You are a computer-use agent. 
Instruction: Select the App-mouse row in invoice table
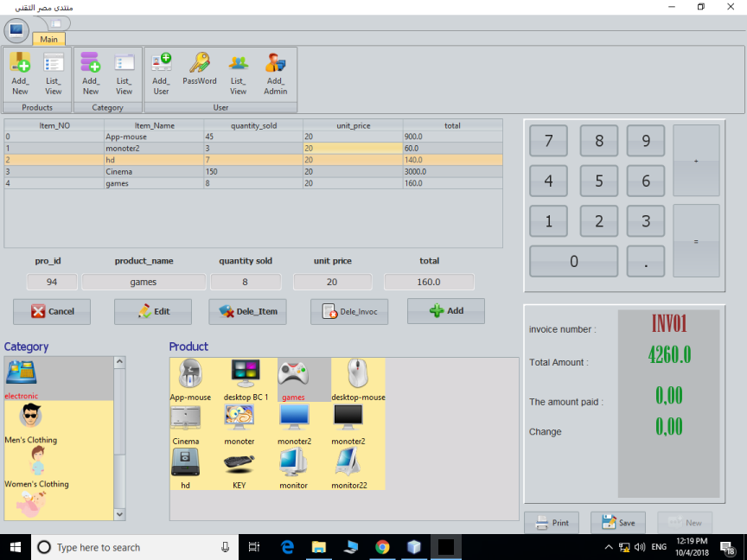pyautogui.click(x=253, y=137)
